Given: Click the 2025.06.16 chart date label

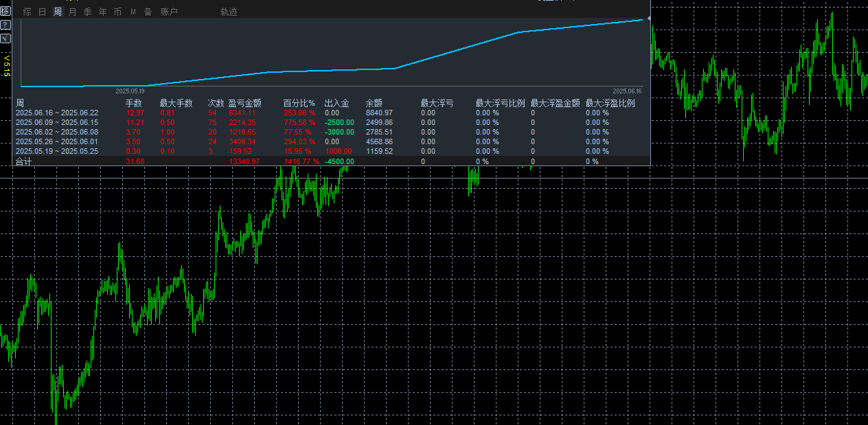Looking at the screenshot, I should 627,91.
